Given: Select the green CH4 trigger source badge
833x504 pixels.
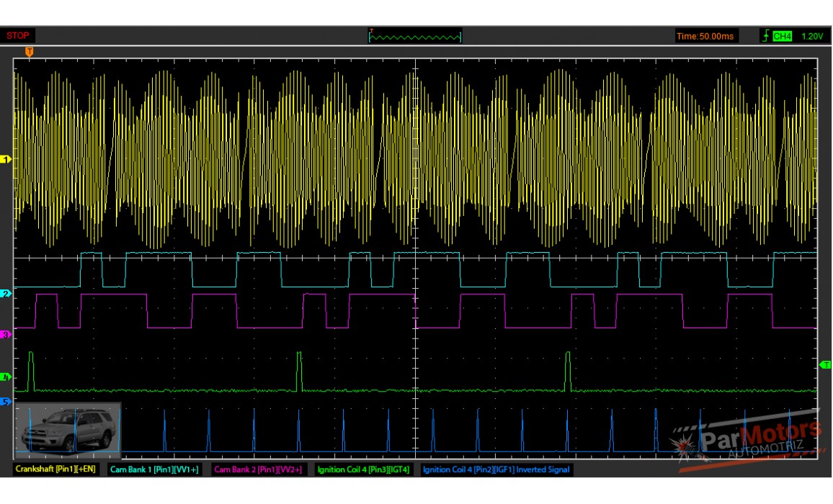Looking at the screenshot, I should tap(782, 36).
